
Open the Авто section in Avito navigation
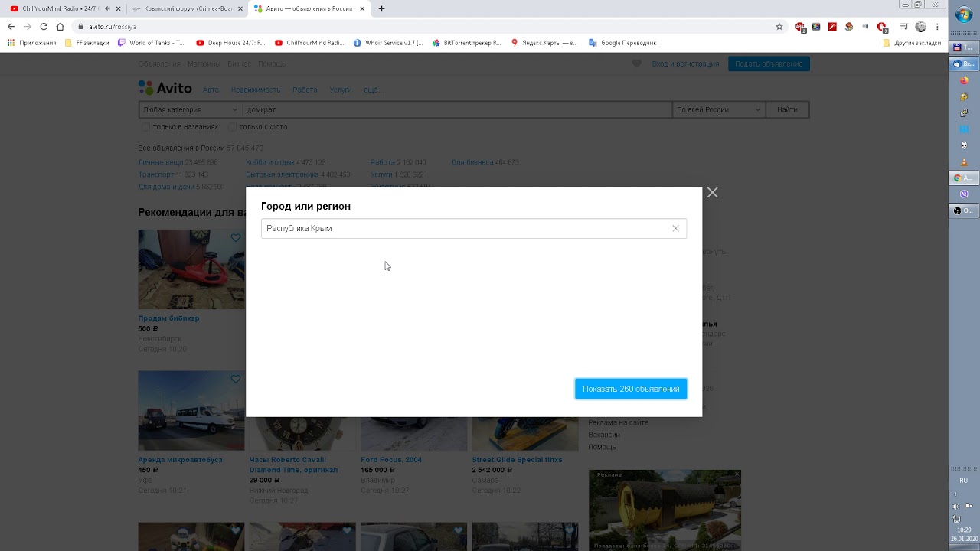(211, 90)
